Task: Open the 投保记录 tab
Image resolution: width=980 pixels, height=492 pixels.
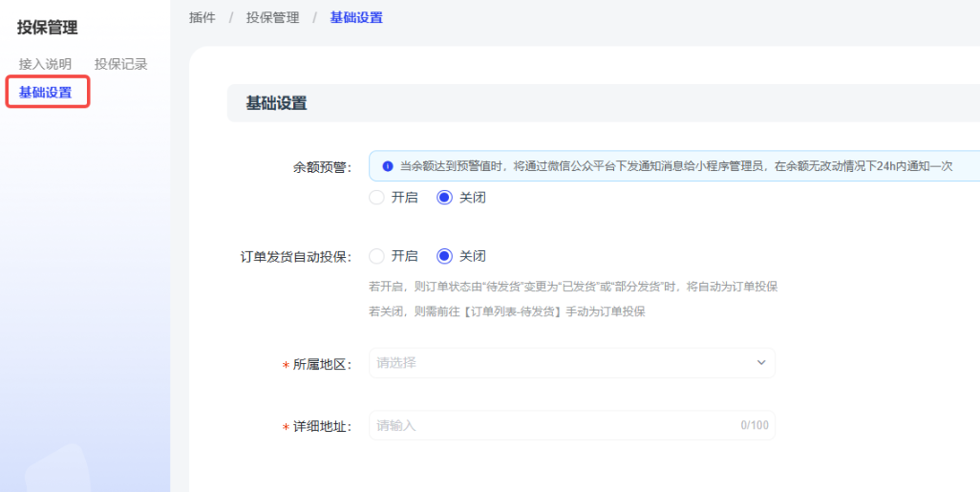Action: point(120,64)
